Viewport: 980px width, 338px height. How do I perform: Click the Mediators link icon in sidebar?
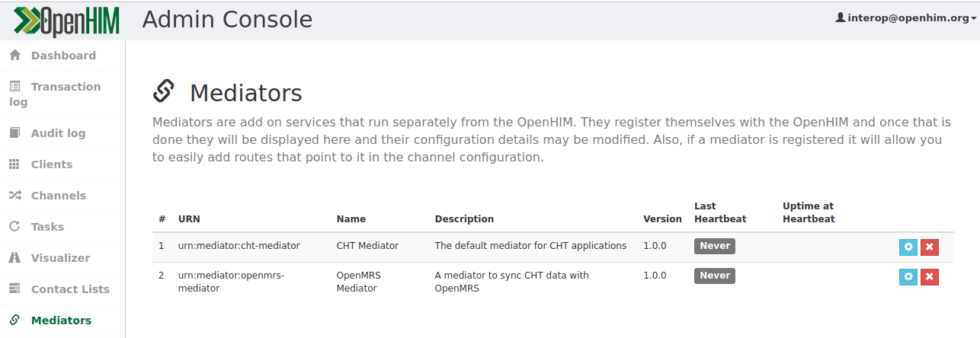(x=14, y=320)
